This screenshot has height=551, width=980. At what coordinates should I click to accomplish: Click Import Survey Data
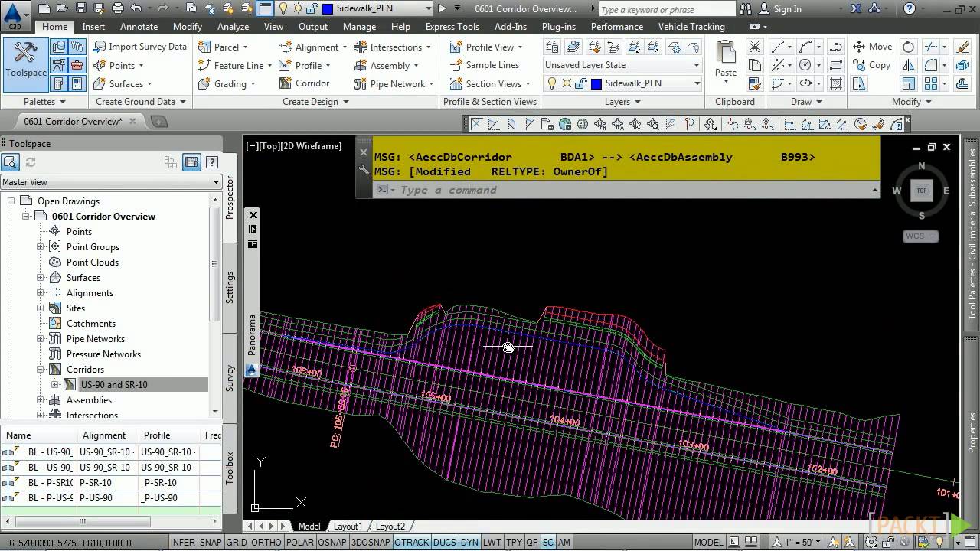click(x=140, y=47)
